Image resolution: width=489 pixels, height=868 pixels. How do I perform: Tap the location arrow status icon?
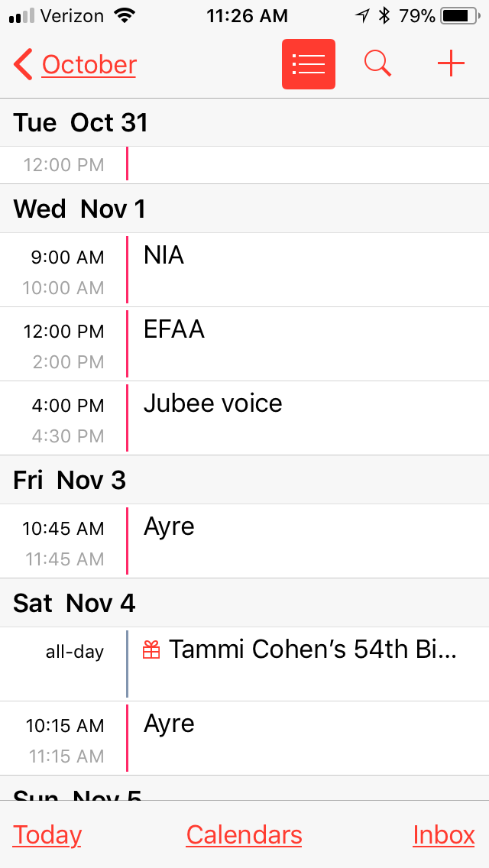(x=362, y=15)
